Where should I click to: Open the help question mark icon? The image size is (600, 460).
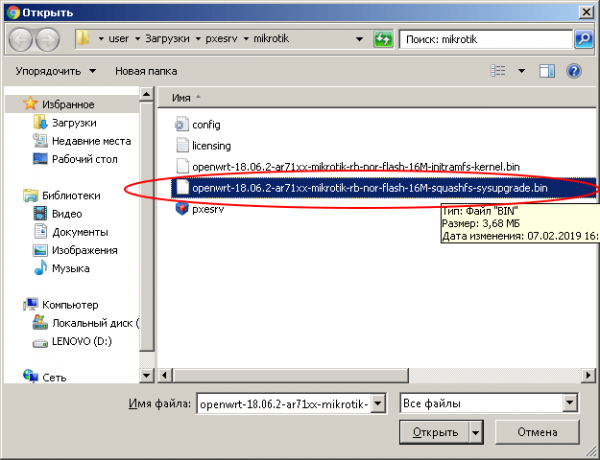pyautogui.click(x=574, y=71)
